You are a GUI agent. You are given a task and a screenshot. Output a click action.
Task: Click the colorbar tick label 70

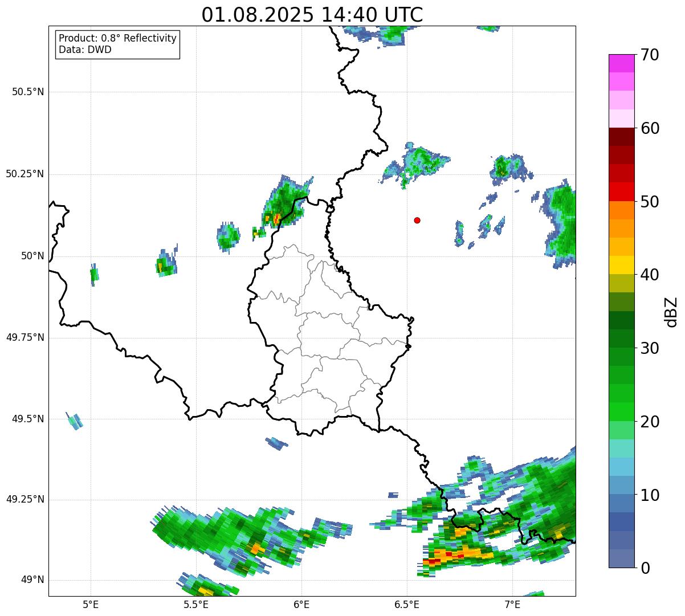coord(650,55)
